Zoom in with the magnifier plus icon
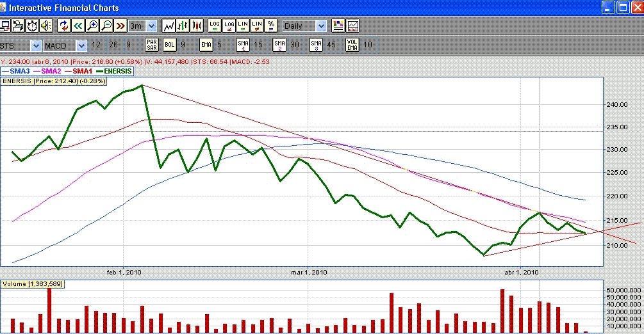644x334 pixels. pos(92,26)
